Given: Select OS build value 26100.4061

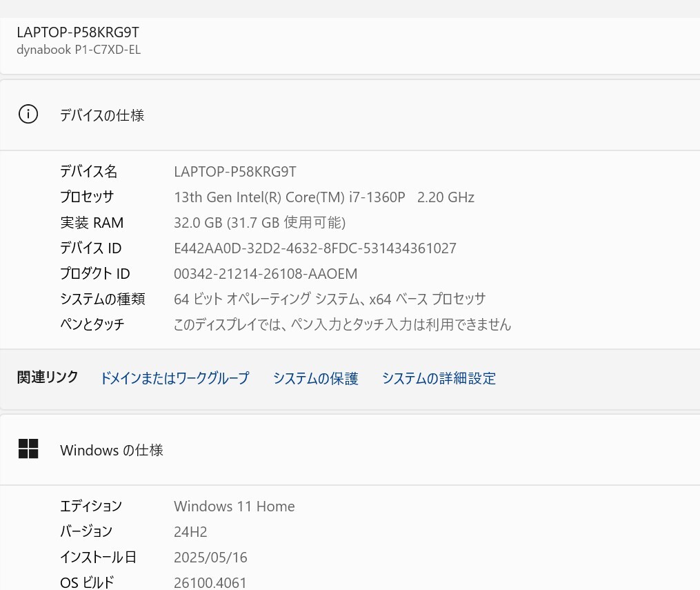Looking at the screenshot, I should coord(210,583).
